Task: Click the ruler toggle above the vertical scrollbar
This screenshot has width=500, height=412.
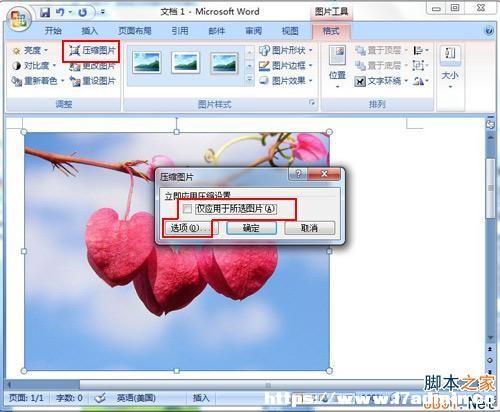Action: (x=490, y=117)
